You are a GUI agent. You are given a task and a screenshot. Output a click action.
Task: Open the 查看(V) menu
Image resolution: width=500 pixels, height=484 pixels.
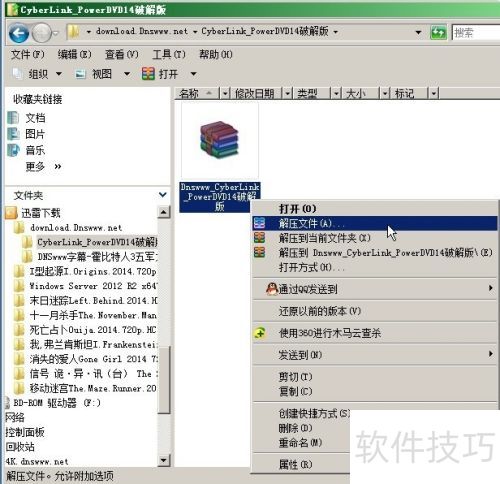coord(122,54)
